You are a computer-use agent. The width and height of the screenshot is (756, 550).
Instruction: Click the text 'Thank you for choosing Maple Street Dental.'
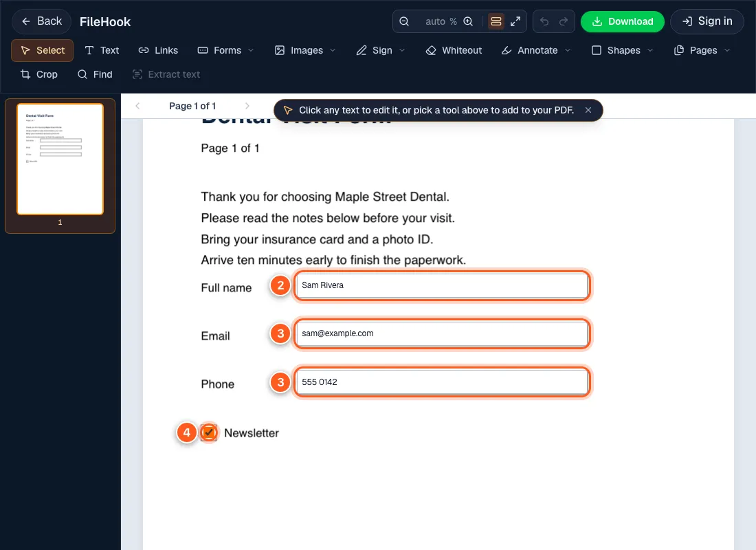(x=325, y=197)
